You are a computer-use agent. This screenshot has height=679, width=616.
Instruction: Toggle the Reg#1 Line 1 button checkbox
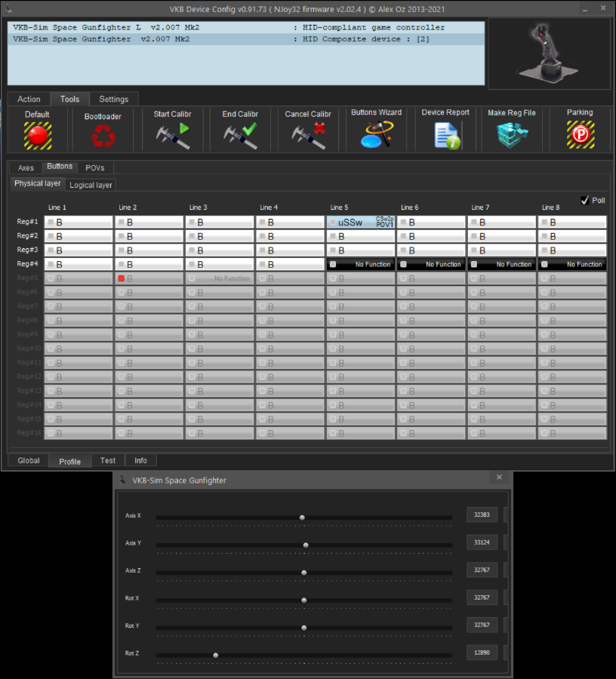tap(51, 222)
